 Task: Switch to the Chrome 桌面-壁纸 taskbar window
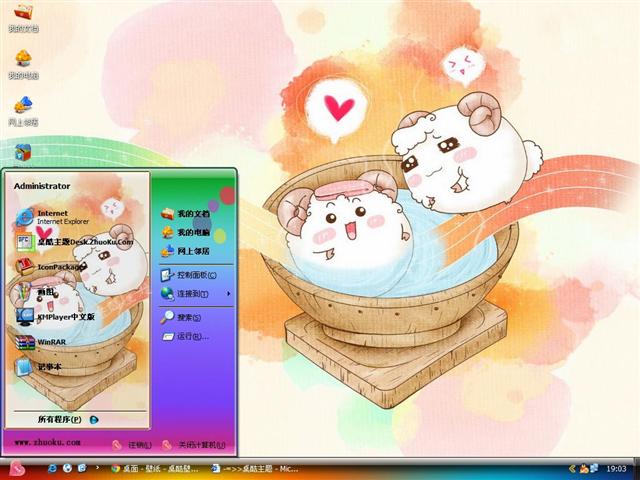[155, 469]
